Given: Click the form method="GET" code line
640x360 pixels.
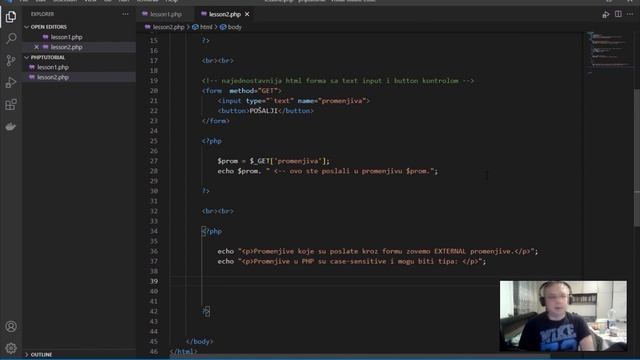Looking at the screenshot, I should pyautogui.click(x=242, y=91).
